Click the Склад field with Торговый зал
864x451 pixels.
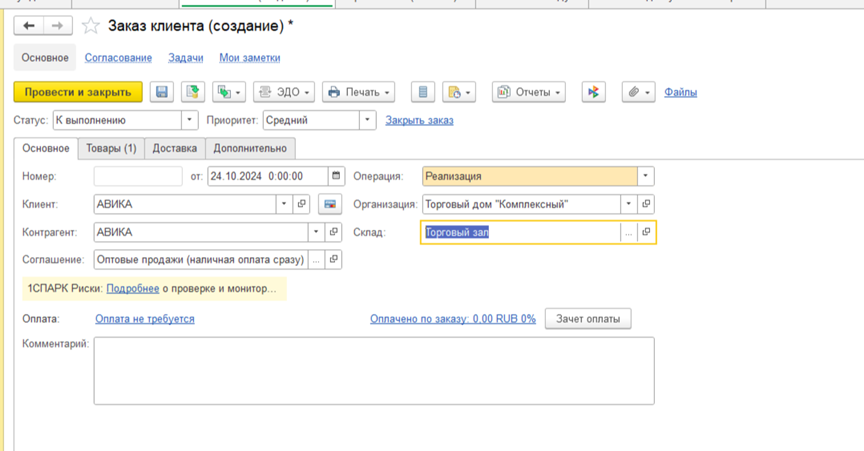[x=521, y=233]
